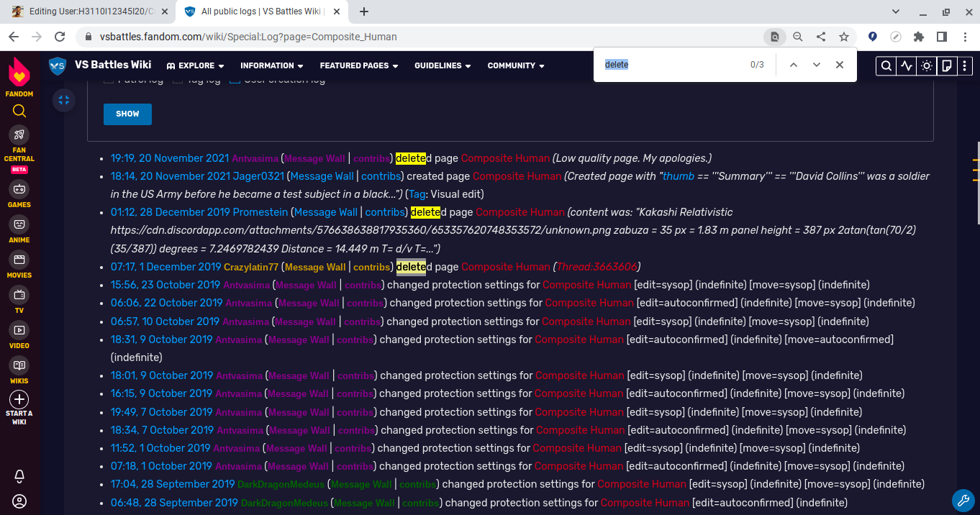
Task: Bookmark this page with star icon
Action: point(844,37)
